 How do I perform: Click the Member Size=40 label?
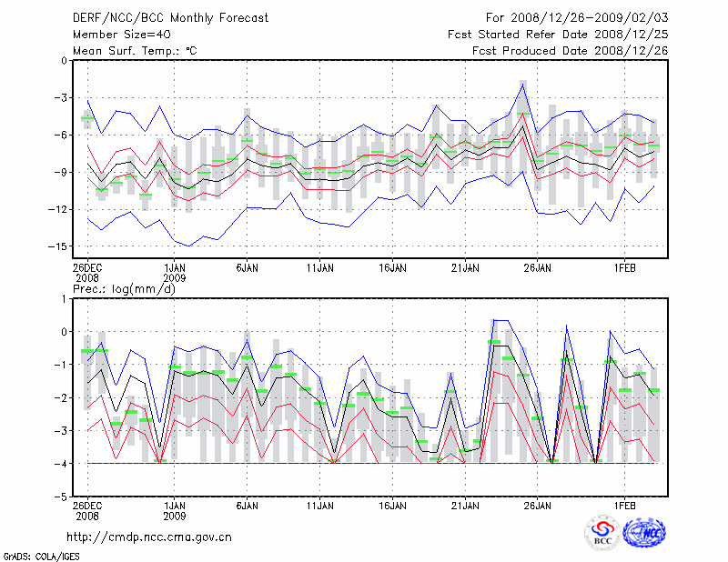(116, 34)
